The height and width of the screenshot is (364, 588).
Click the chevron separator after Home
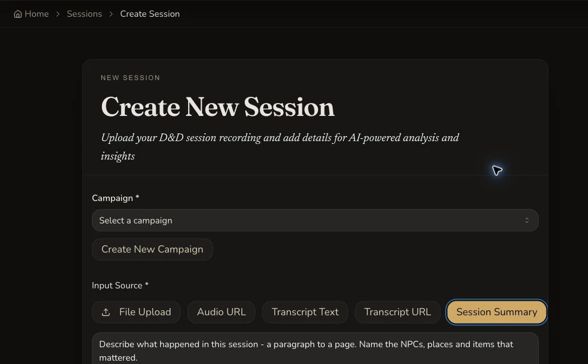click(58, 14)
